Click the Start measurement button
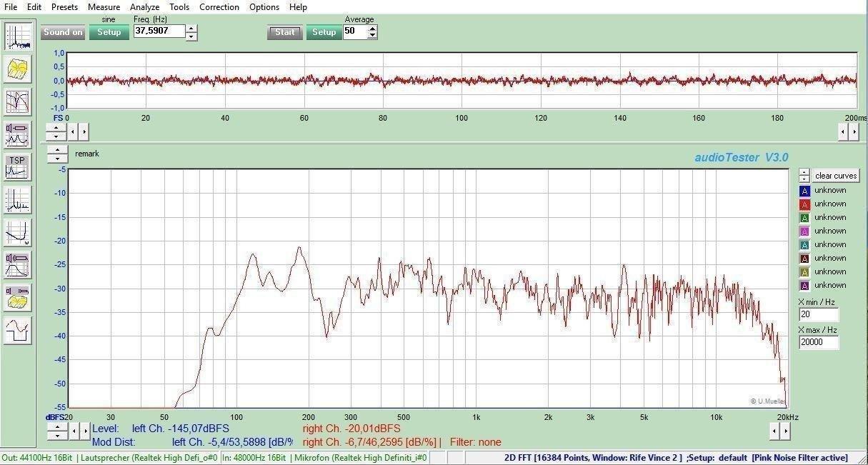 coord(285,32)
